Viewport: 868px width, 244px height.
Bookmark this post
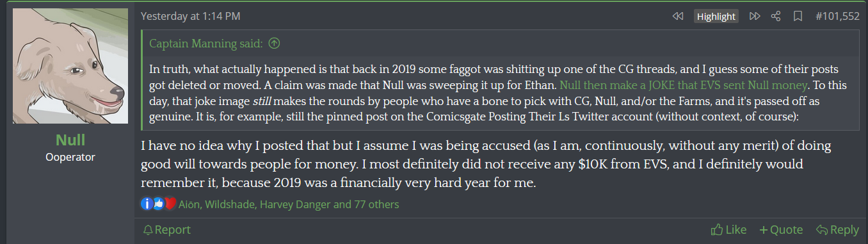(798, 16)
